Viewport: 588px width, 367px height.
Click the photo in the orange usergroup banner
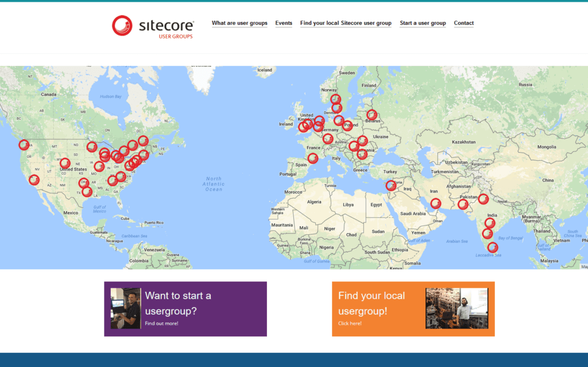457,308
